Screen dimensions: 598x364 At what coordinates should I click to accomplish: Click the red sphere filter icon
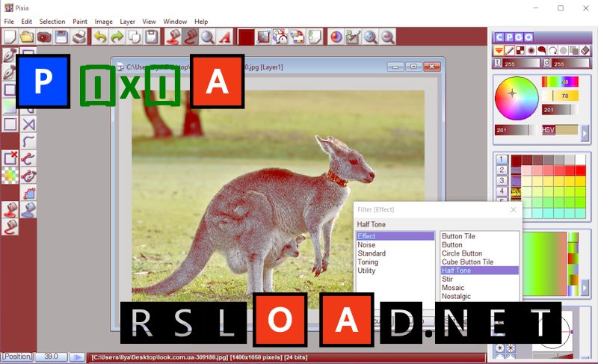point(336,37)
